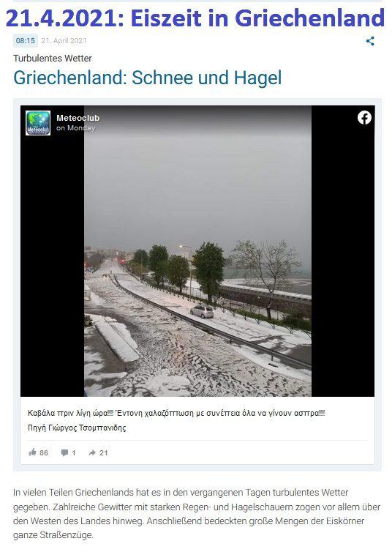This screenshot has height=552, width=392.
Task: Click source credit 'Πηγή Γιώργος Τσομπανίδης'
Action: click(x=77, y=428)
